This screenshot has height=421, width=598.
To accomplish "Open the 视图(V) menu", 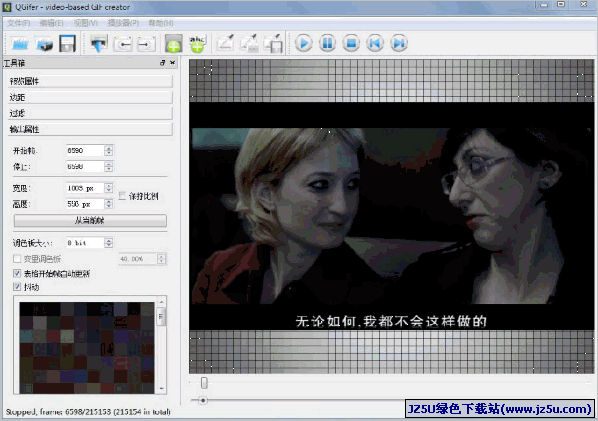I will tap(85, 23).
